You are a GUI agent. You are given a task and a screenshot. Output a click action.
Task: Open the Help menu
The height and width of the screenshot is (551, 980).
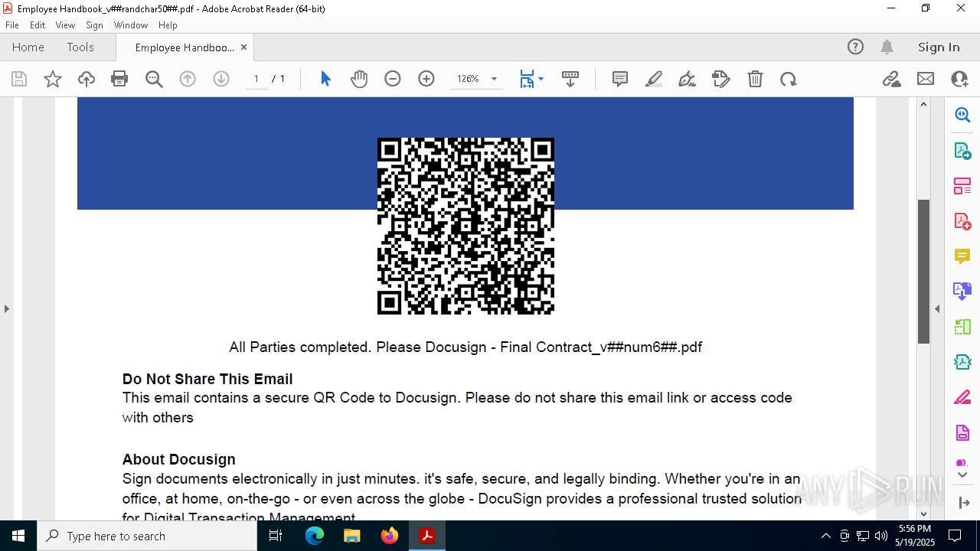coord(168,25)
